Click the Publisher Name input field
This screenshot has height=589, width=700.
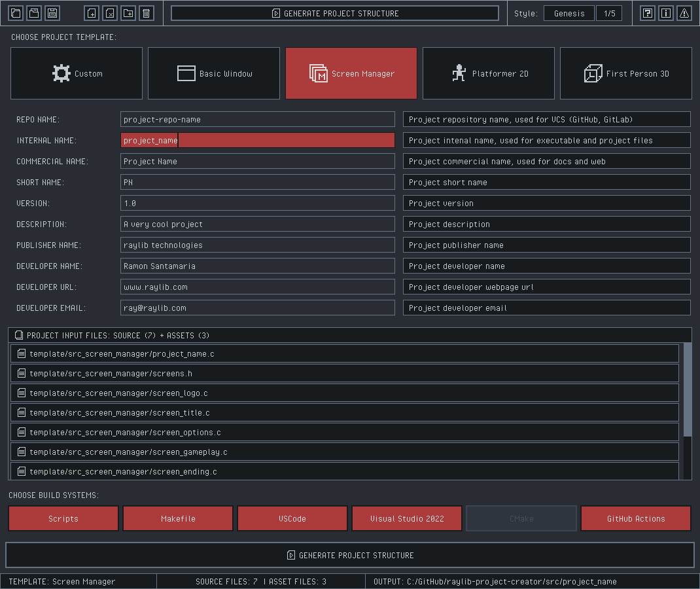pyautogui.click(x=258, y=245)
